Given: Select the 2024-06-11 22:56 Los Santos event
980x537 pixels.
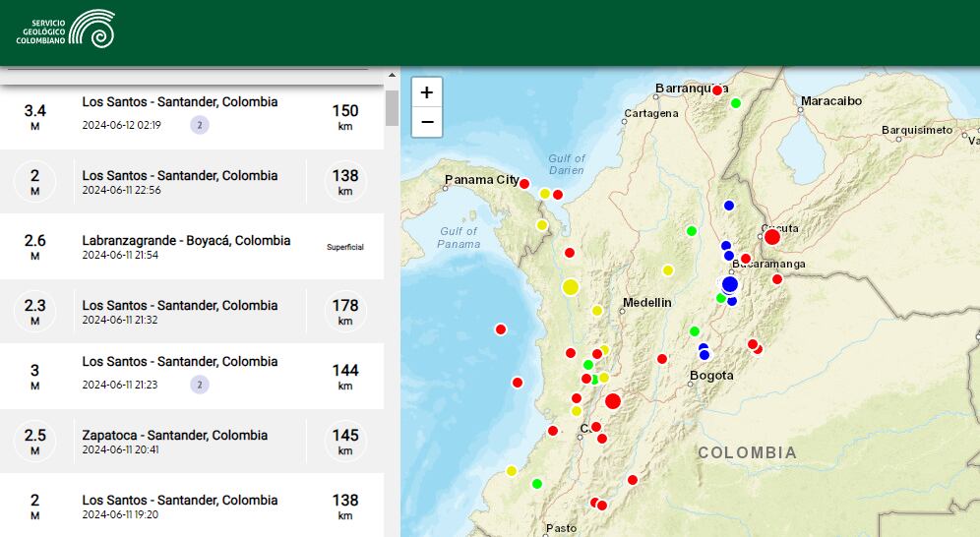Looking at the screenshot, I should (x=192, y=182).
